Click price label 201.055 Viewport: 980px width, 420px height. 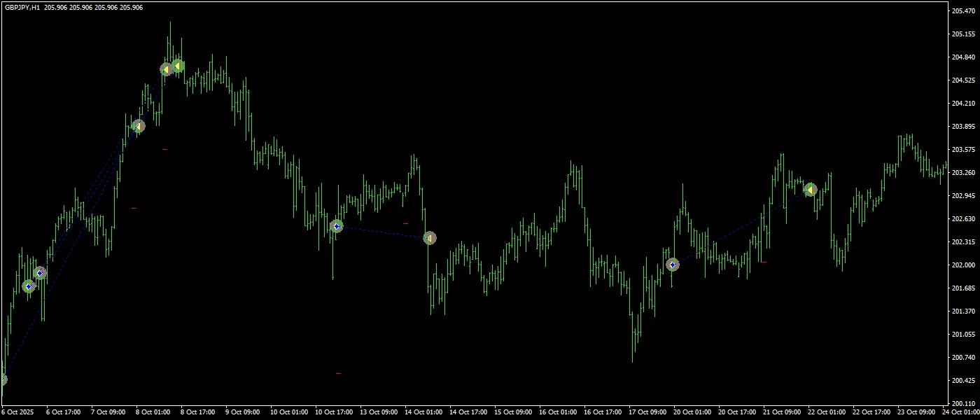coord(964,335)
